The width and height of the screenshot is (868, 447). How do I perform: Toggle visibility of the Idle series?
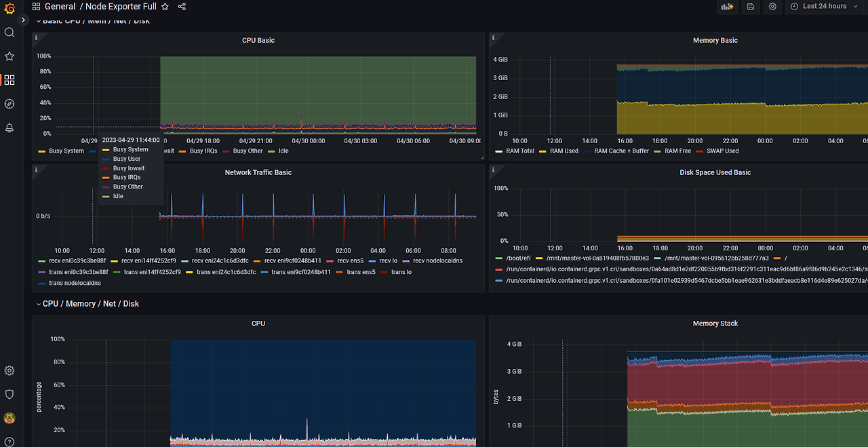[x=283, y=151]
